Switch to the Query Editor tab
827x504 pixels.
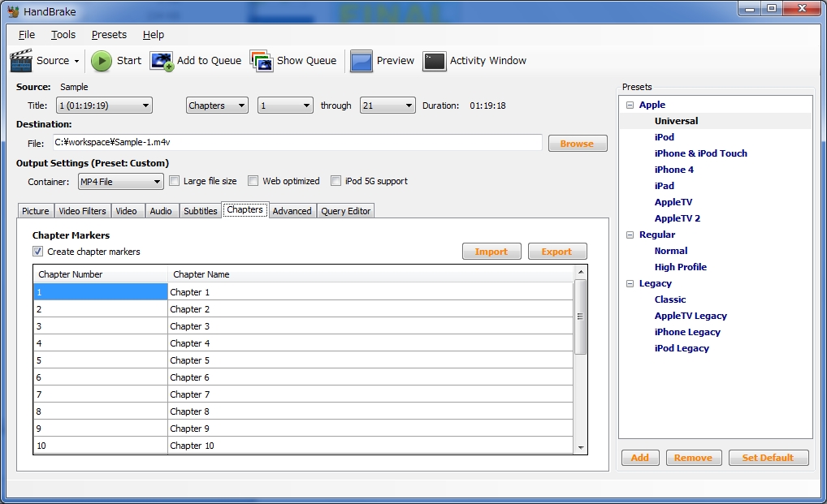point(346,211)
